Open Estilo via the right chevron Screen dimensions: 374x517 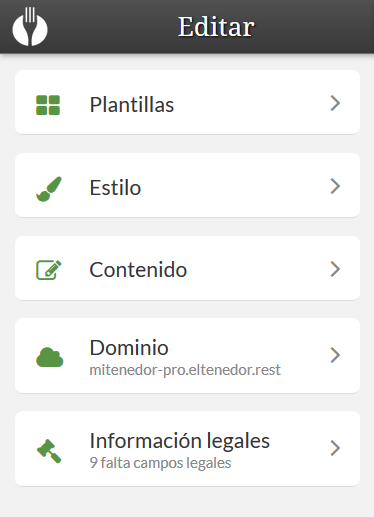click(335, 186)
